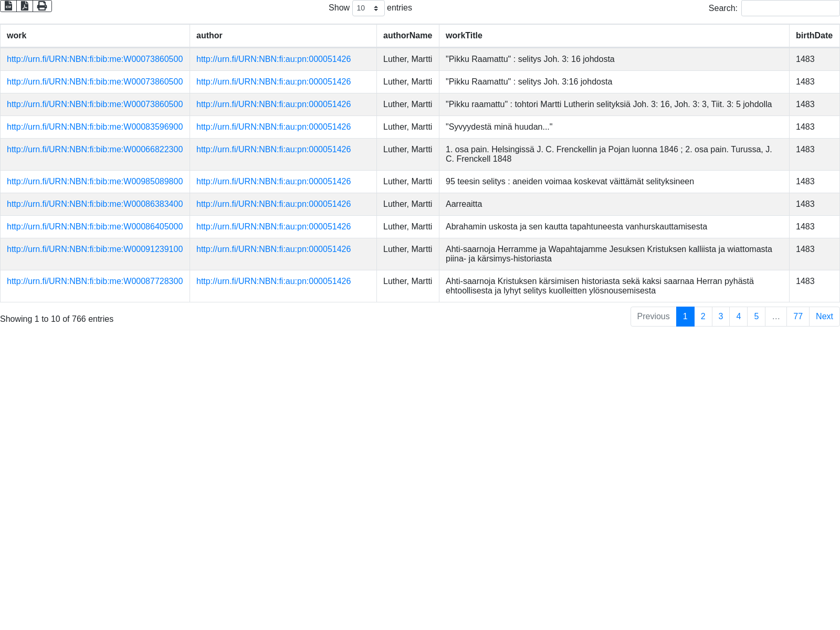The width and height of the screenshot is (840, 630).
Task: Open work link W00087728300
Action: pyautogui.click(x=94, y=281)
